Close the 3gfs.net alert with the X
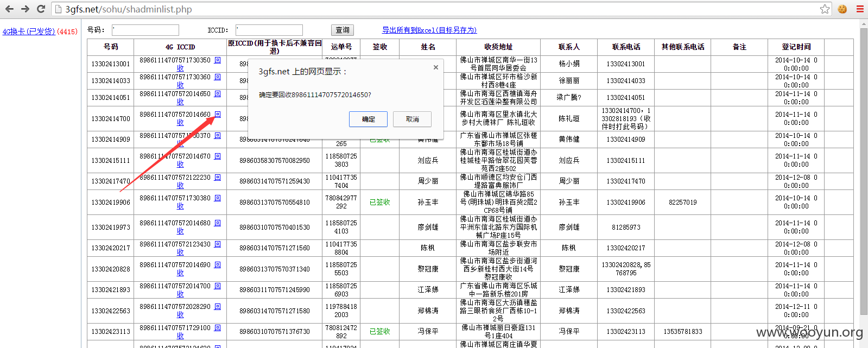This screenshot has width=868, height=348. click(x=435, y=67)
